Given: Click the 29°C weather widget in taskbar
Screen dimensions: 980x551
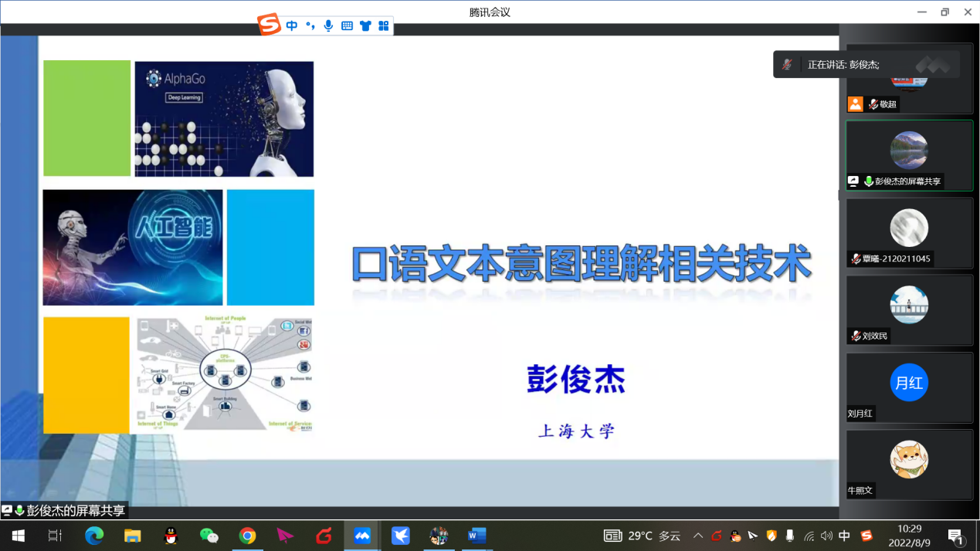Looking at the screenshot, I should (643, 536).
